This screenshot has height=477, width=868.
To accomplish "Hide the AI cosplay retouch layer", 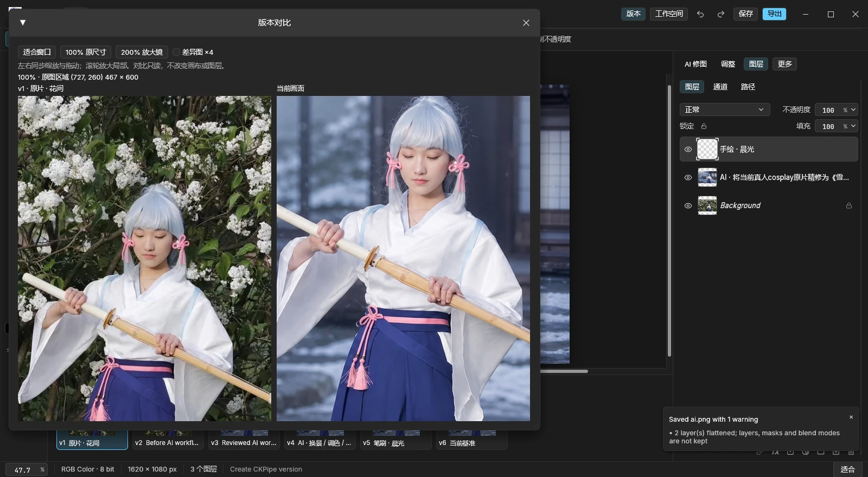I will 688,177.
